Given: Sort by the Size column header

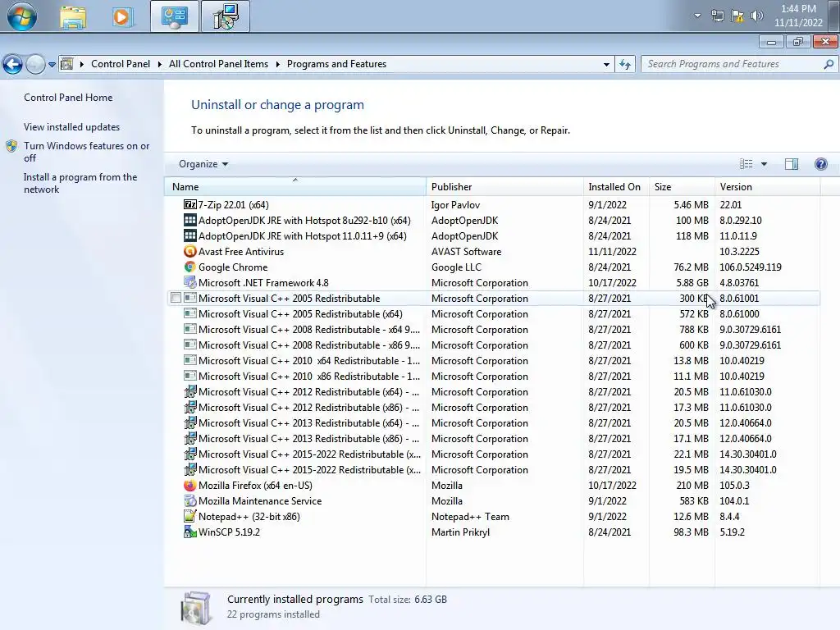Looking at the screenshot, I should coord(682,186).
